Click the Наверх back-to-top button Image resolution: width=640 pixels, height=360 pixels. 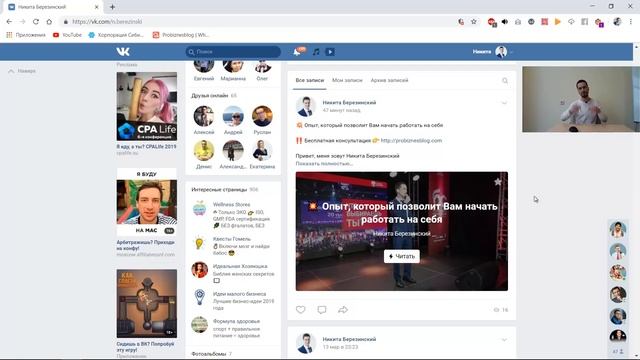coord(22,71)
